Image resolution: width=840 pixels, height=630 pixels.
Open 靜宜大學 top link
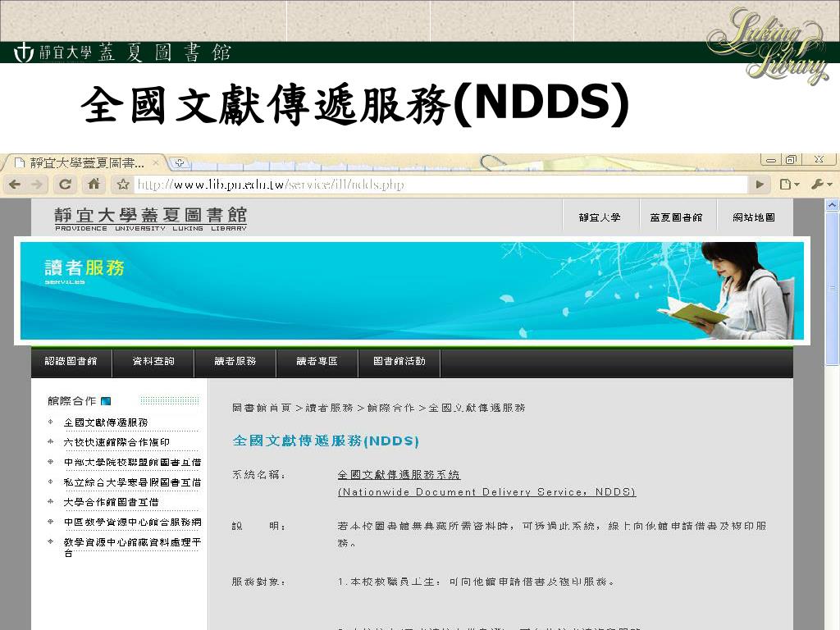coord(600,217)
